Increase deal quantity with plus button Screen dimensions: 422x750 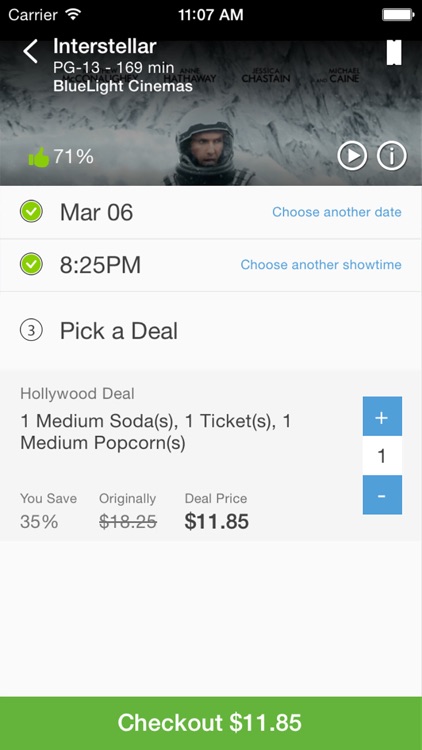[382, 416]
